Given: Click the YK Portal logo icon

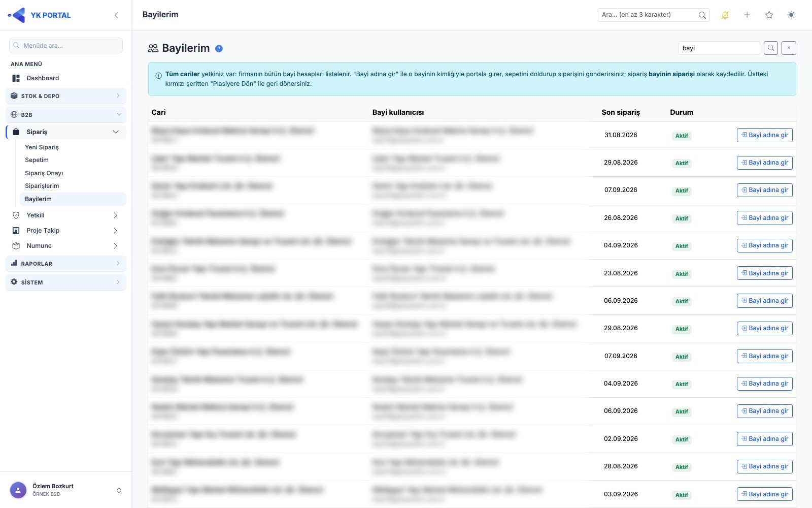Looking at the screenshot, I should click(17, 15).
